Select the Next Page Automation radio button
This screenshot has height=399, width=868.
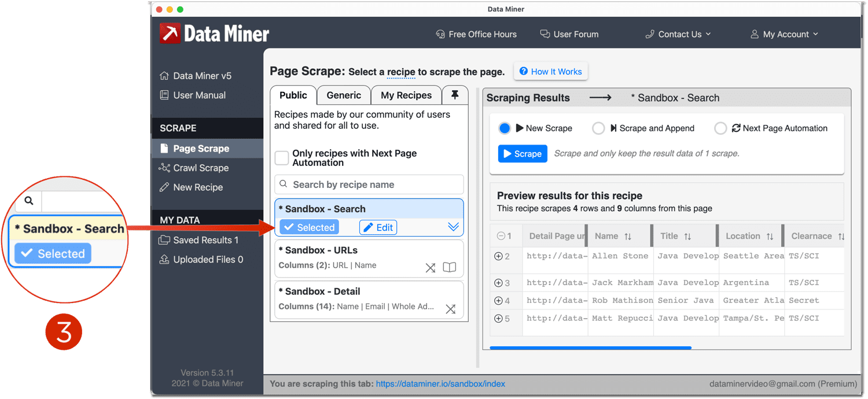[720, 128]
